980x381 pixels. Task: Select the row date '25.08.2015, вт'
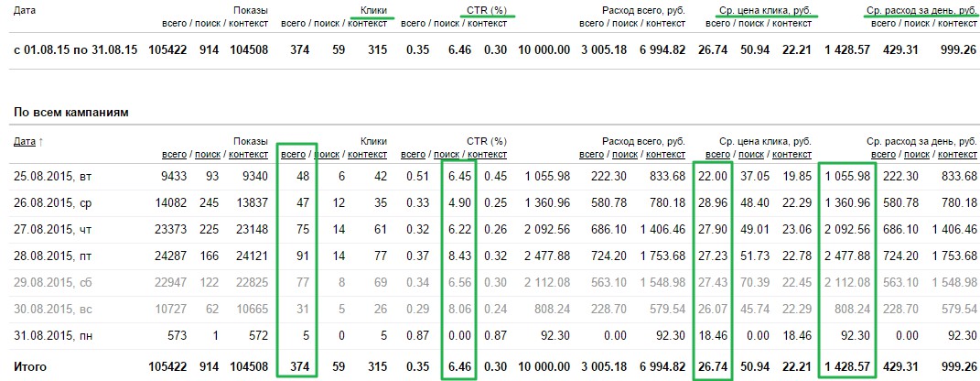pos(53,177)
